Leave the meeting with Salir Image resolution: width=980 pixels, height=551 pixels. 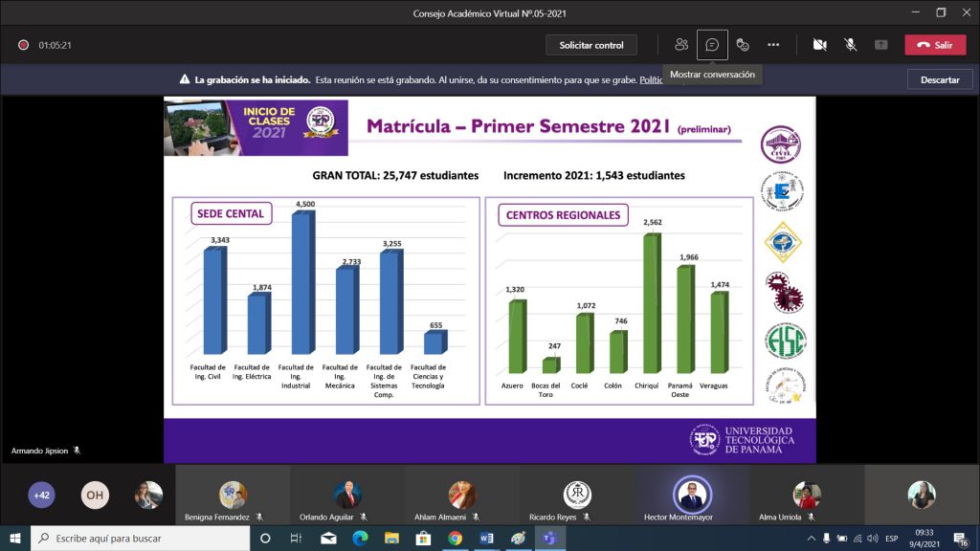click(x=935, y=45)
